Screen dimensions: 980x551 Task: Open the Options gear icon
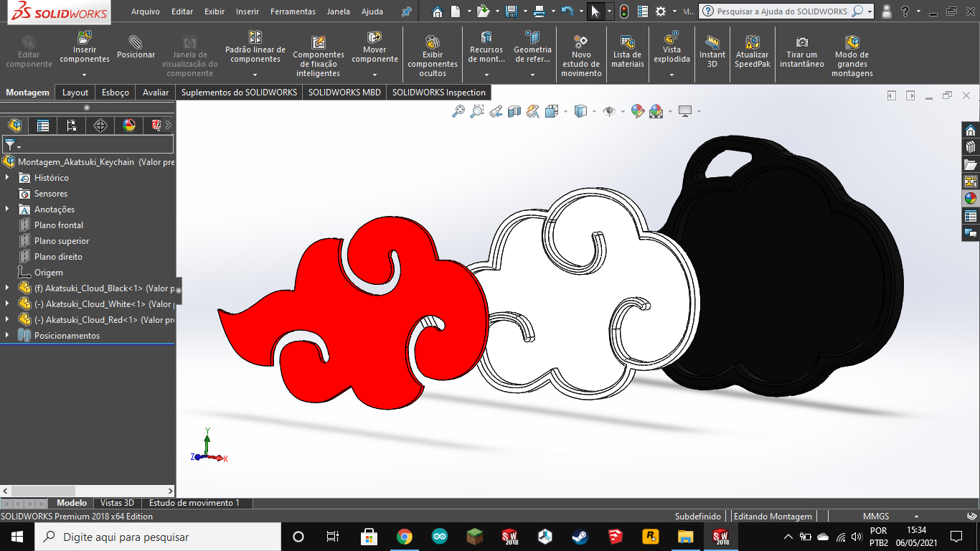pos(661,11)
